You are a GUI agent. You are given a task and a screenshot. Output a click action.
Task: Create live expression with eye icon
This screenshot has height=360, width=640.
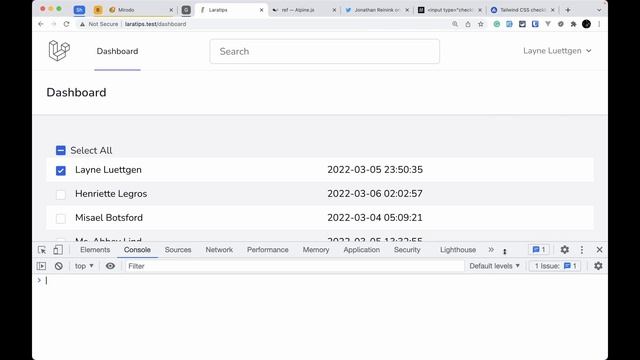[x=110, y=266]
